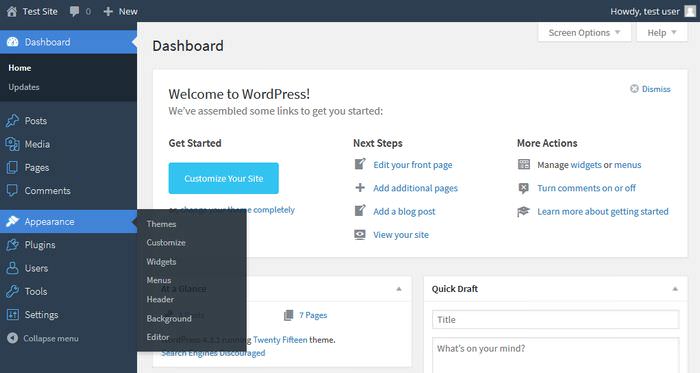Expand the Screen Options dropdown

[x=584, y=33]
